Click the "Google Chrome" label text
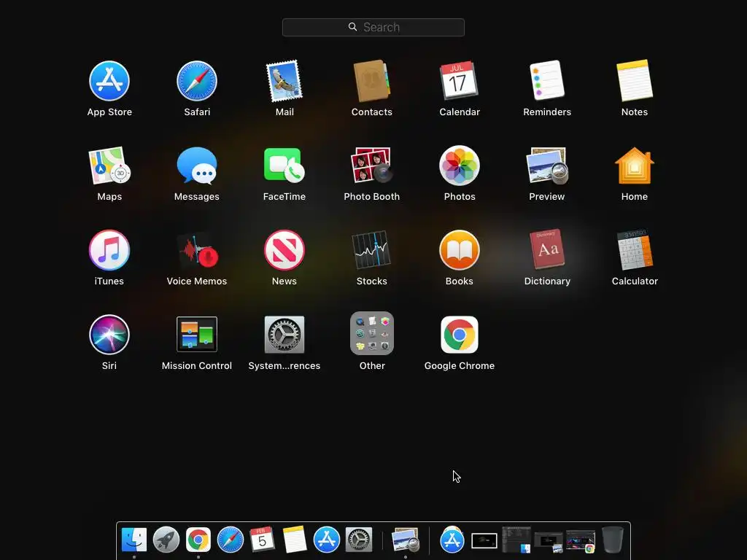Image resolution: width=747 pixels, height=560 pixels. (460, 366)
